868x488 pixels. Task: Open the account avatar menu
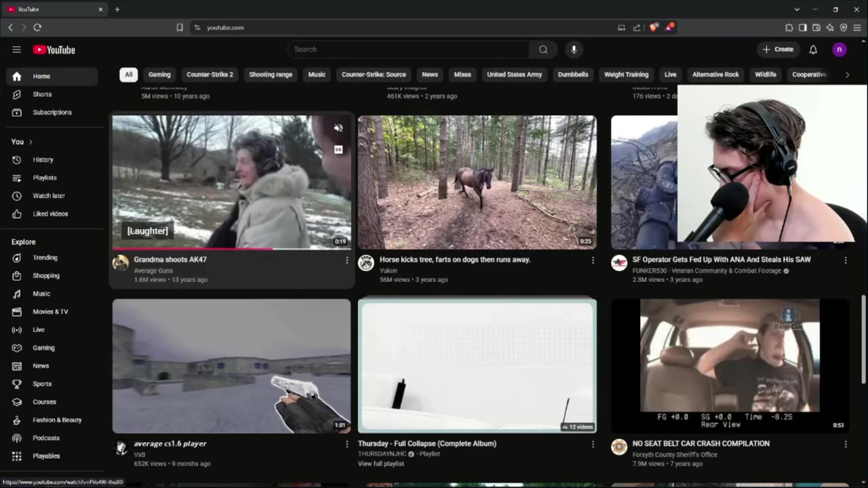840,49
